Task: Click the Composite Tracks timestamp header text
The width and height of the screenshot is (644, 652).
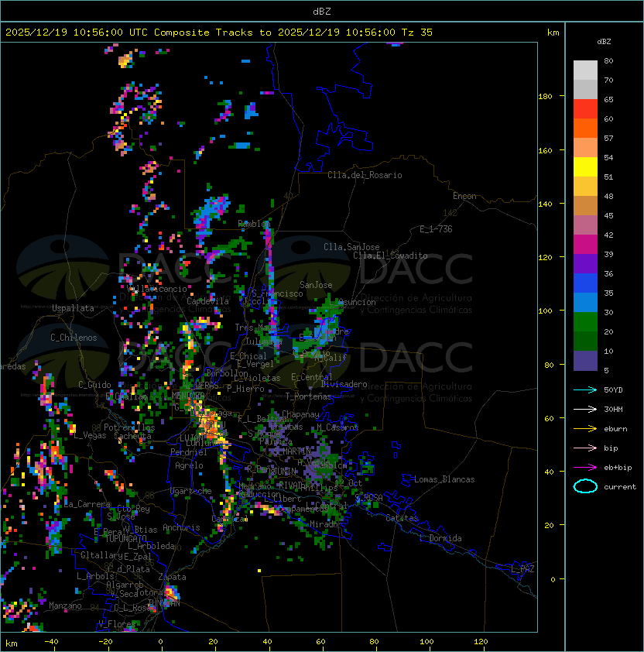Action: pos(219,32)
